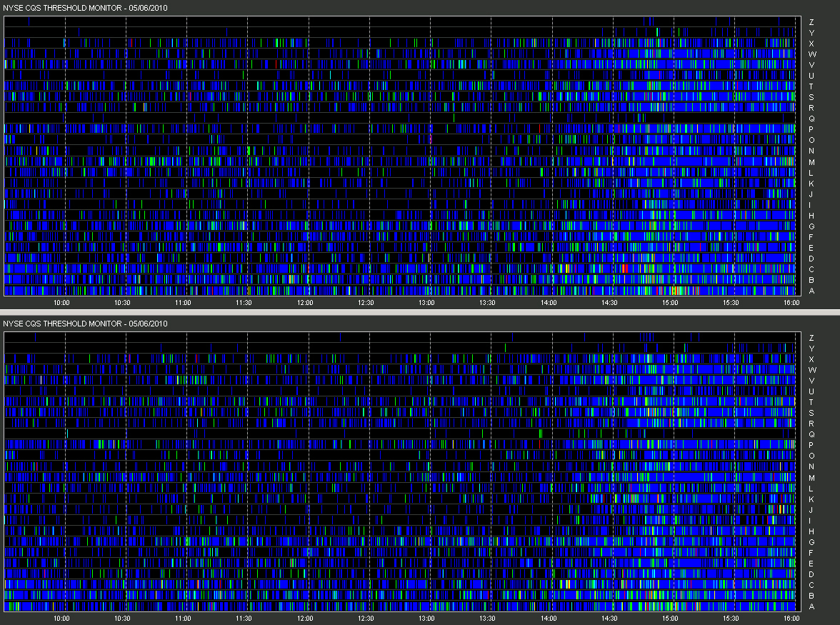Screen dimensions: 840x625
Task: Click the 14:30 time label in upper monitor
Action: click(609, 303)
